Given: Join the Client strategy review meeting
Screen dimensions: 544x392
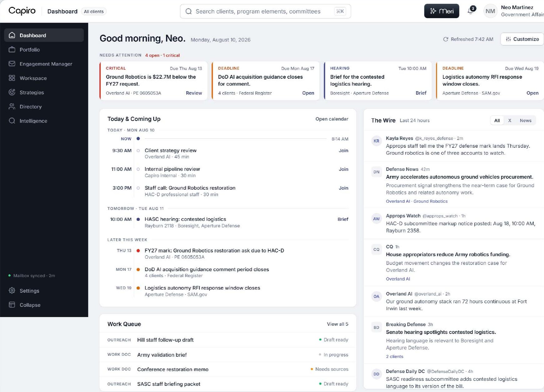Looking at the screenshot, I should point(343,151).
